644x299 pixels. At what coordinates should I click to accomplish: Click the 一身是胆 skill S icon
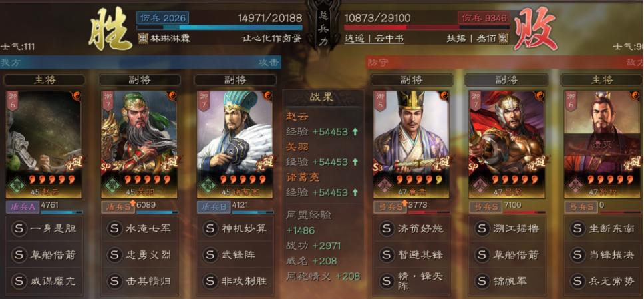pyautogui.click(x=18, y=228)
